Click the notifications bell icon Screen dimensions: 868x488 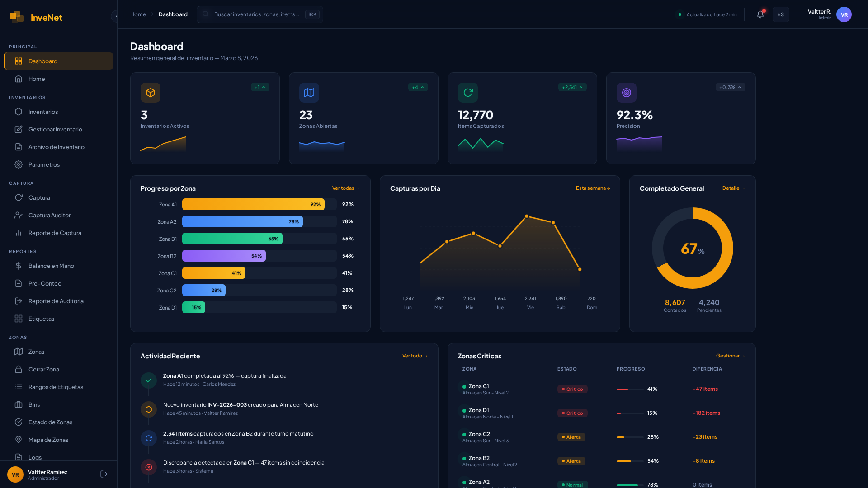click(760, 14)
